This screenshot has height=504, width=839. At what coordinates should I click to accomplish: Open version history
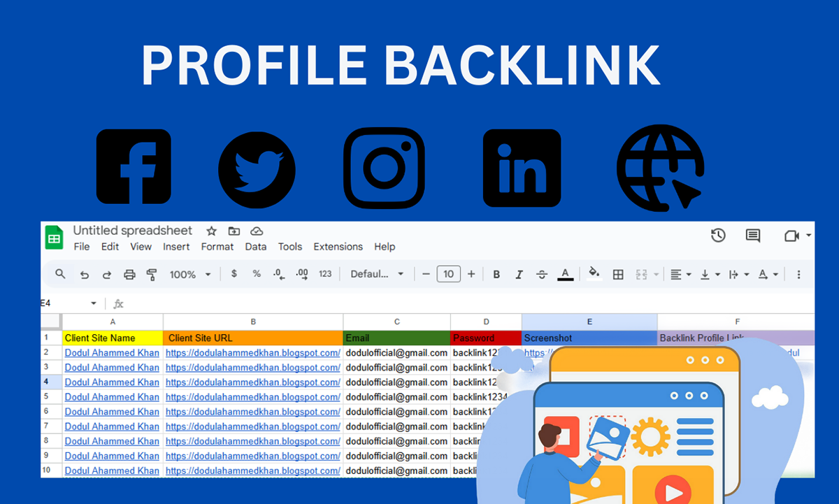coord(717,236)
